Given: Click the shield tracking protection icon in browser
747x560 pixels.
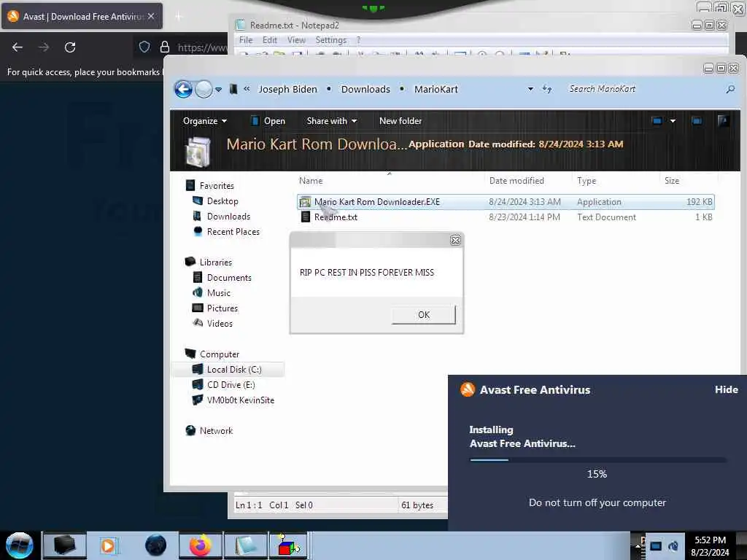Looking at the screenshot, I should point(144,47).
